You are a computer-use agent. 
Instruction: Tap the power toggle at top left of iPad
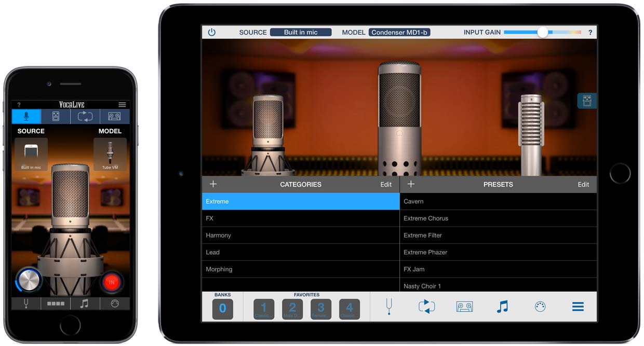tap(211, 32)
